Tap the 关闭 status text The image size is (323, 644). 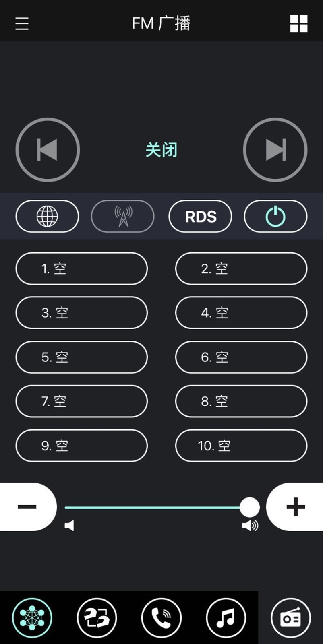(161, 150)
